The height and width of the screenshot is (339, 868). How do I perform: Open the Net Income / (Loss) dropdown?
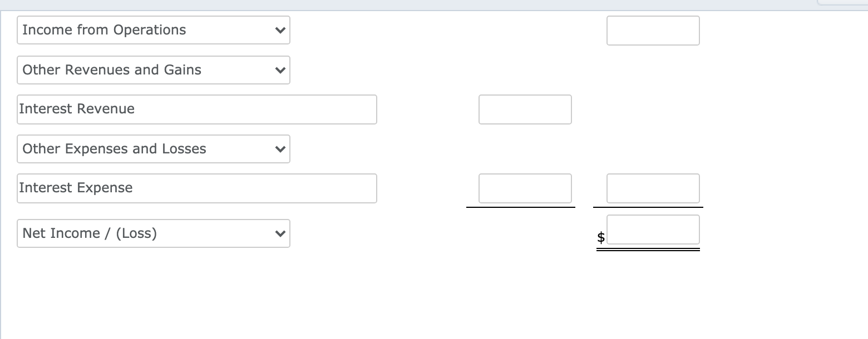(153, 233)
